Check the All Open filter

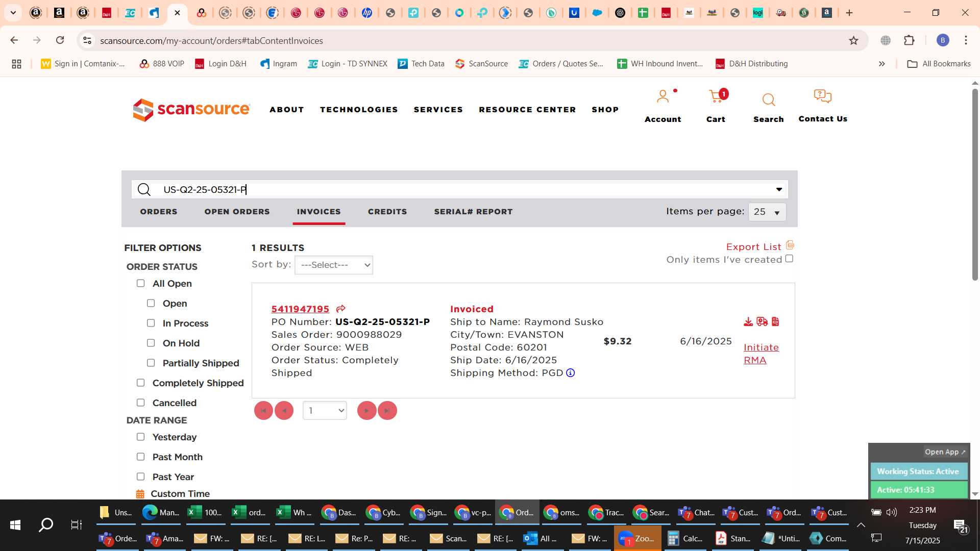click(x=140, y=283)
